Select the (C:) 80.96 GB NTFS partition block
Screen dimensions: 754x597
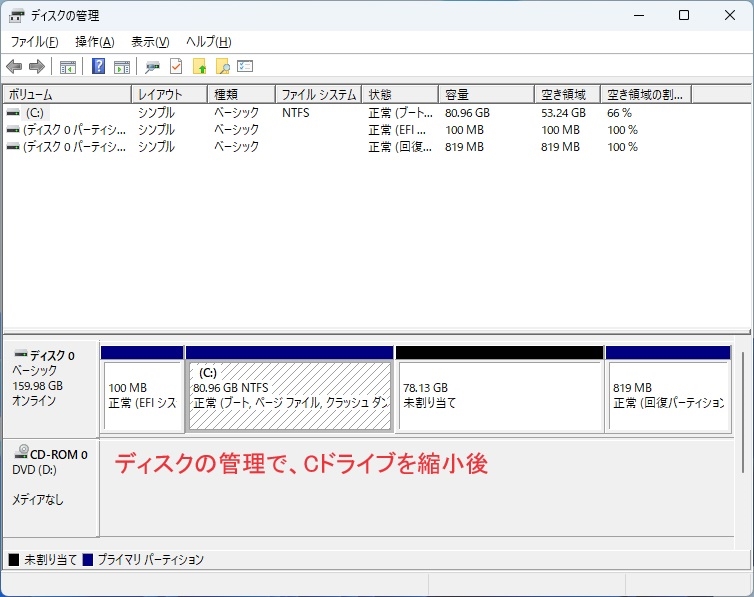coord(289,389)
